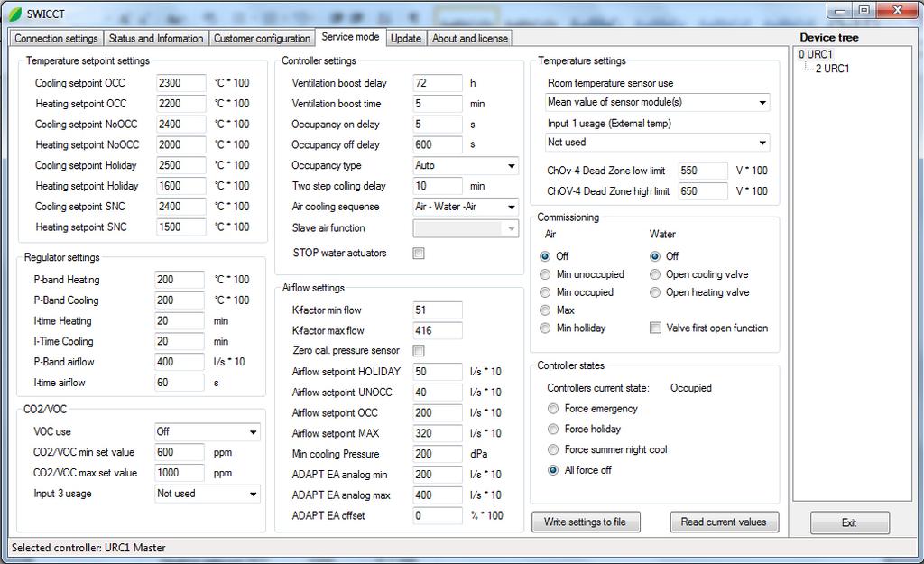Open Air cooling sequense dropdown
The width and height of the screenshot is (924, 564).
(x=466, y=207)
